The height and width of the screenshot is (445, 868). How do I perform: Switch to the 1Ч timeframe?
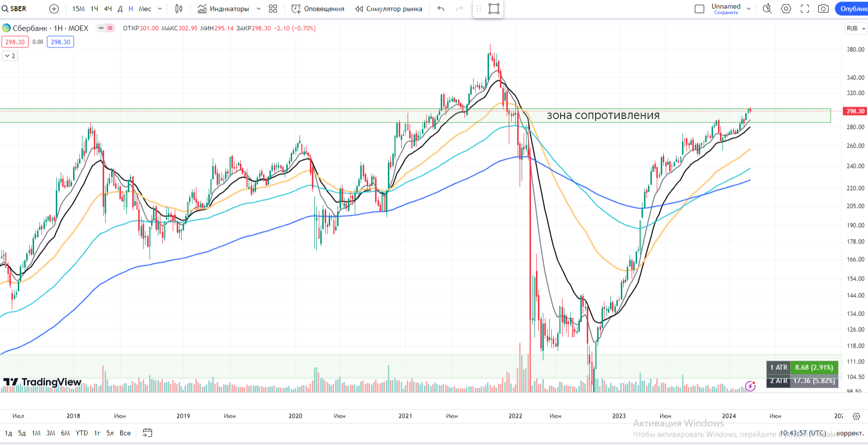click(x=94, y=9)
